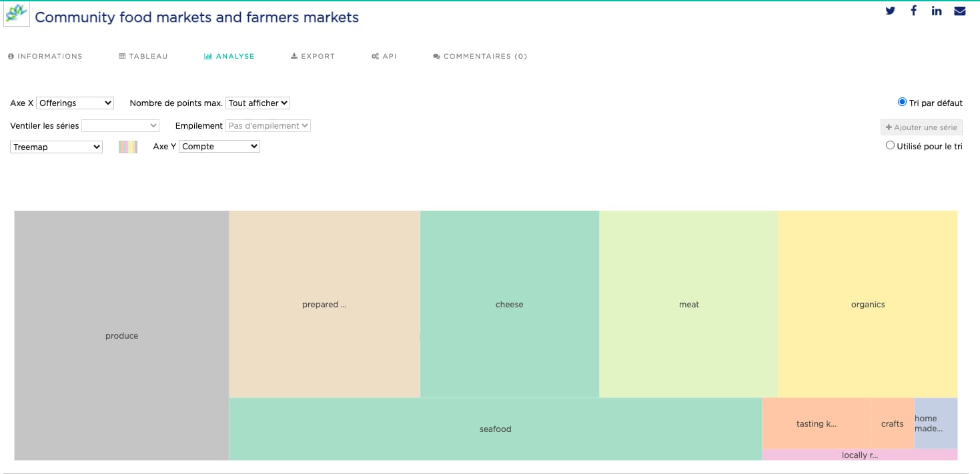The height and width of the screenshot is (474, 980).
Task: Share the dataset on Facebook
Action: pyautogui.click(x=913, y=11)
